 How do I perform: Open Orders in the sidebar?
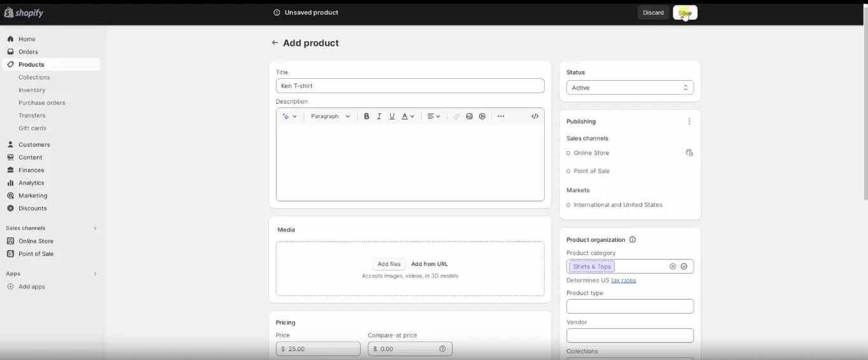[x=28, y=52]
